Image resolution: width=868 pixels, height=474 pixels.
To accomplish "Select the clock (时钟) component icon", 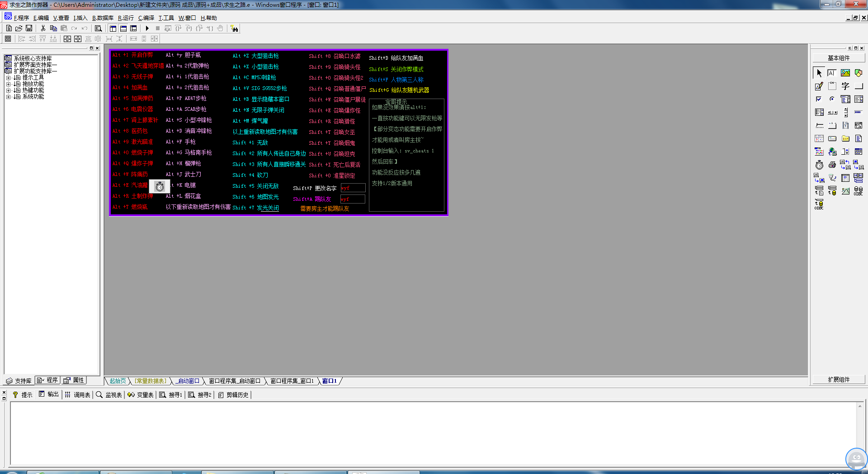I will [819, 164].
